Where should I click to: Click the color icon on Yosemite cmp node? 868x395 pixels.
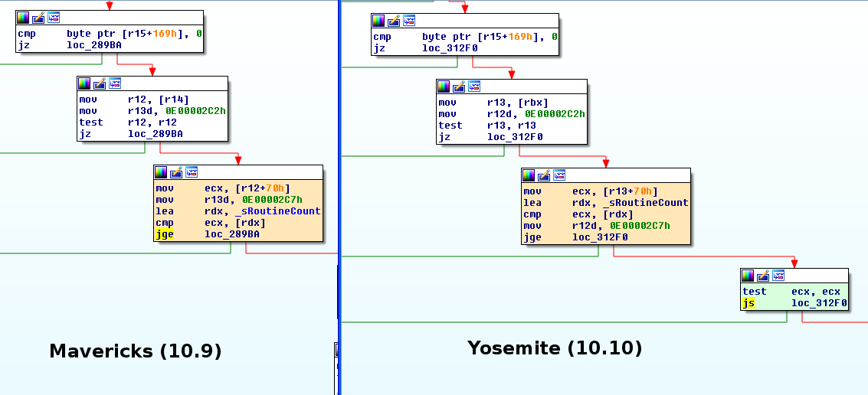pos(378,21)
